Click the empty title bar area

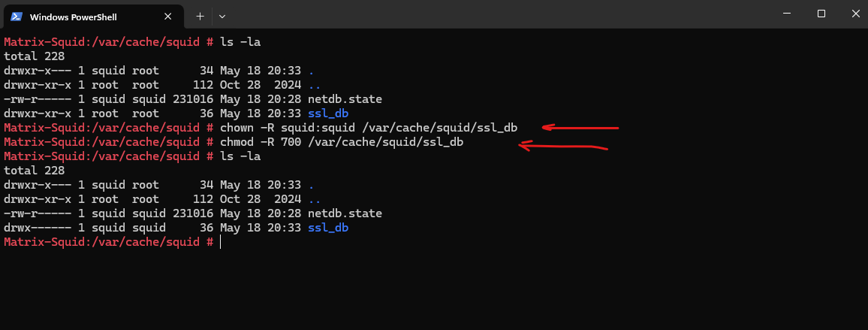[x=499, y=14]
